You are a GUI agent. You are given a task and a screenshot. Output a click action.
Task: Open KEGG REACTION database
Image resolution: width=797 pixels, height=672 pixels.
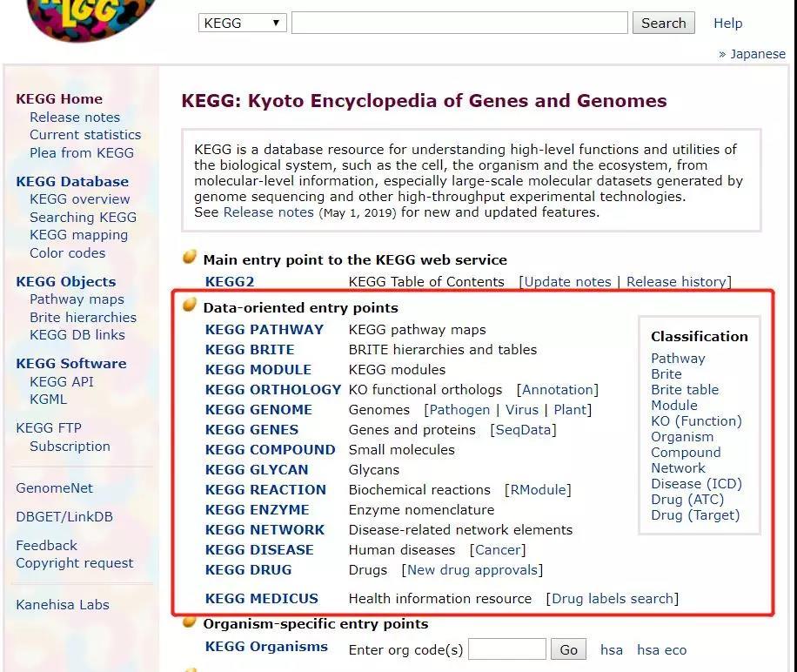(265, 489)
